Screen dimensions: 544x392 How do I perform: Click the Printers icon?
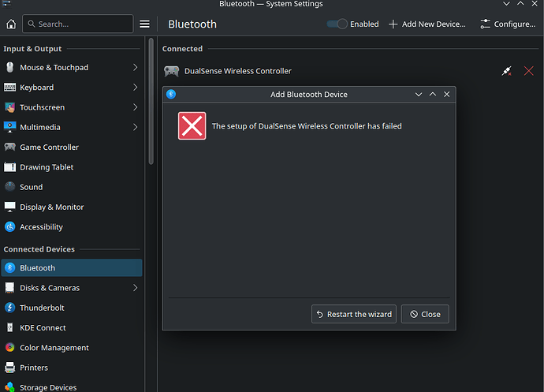click(x=9, y=368)
